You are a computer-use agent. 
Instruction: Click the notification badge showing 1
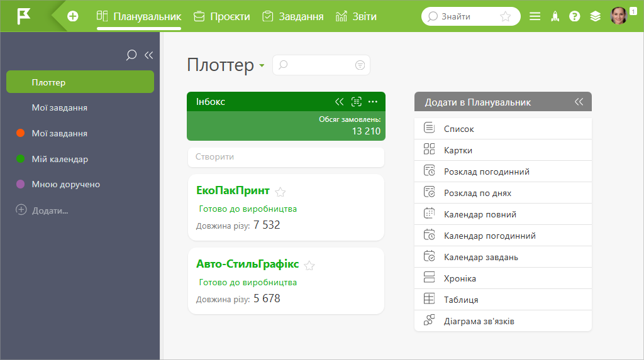(x=633, y=11)
